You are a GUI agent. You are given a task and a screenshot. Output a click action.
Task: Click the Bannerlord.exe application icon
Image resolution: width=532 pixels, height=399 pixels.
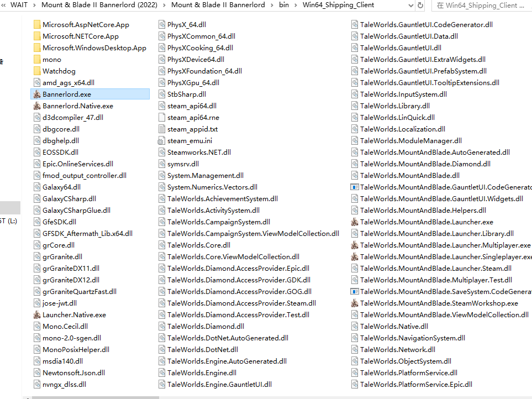tap(37, 95)
